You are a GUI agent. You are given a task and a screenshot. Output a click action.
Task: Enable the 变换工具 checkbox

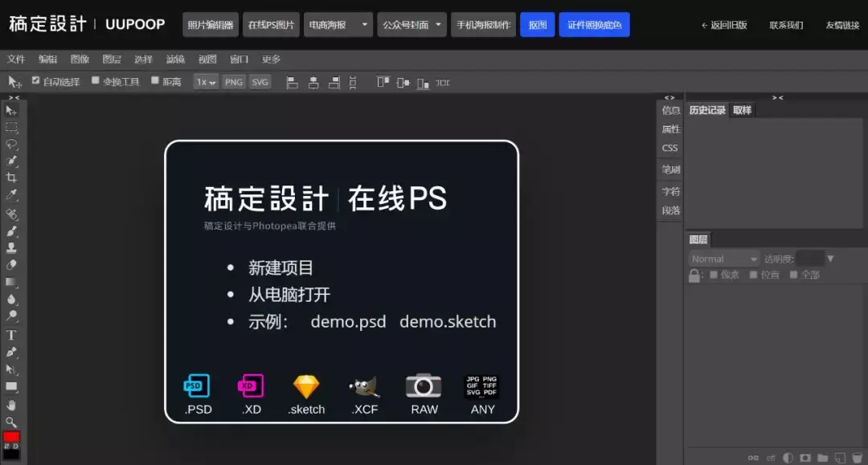[95, 81]
